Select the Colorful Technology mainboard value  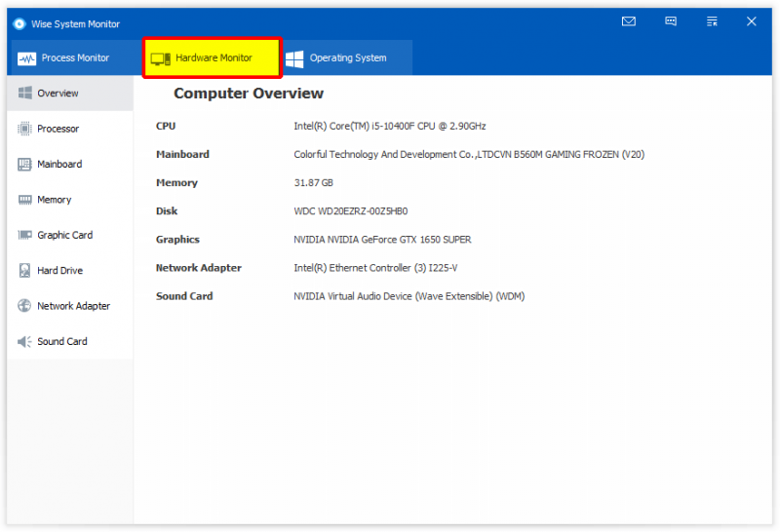tap(469, 155)
